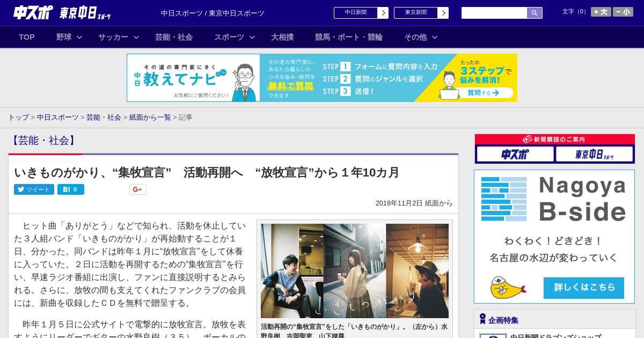The width and height of the screenshot is (644, 338).
Task: Open the 東京新聞 link button
Action: [415, 13]
